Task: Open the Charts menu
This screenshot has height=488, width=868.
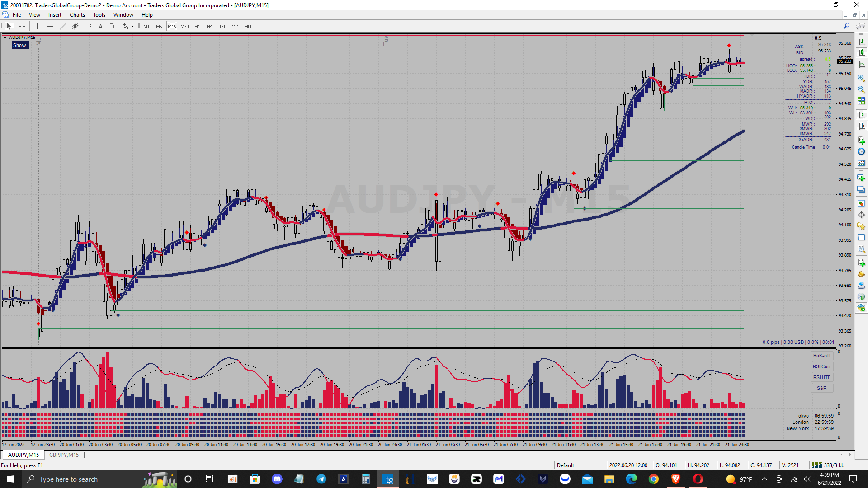Action: tap(77, 15)
